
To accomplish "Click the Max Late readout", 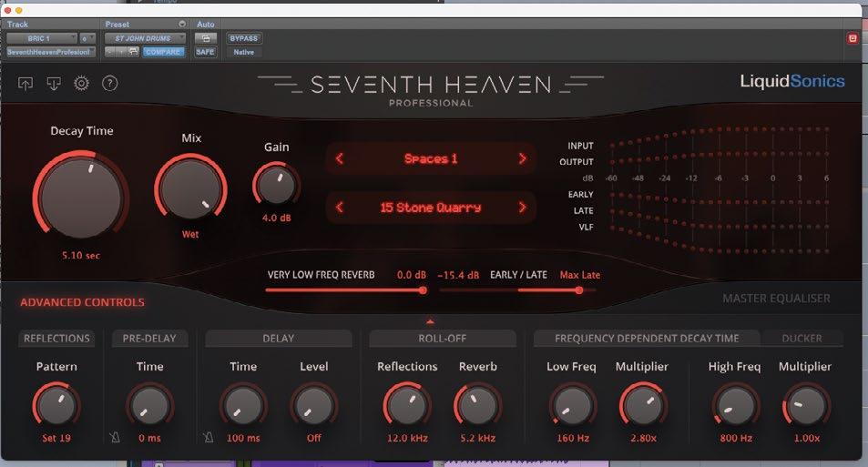I will pos(579,275).
